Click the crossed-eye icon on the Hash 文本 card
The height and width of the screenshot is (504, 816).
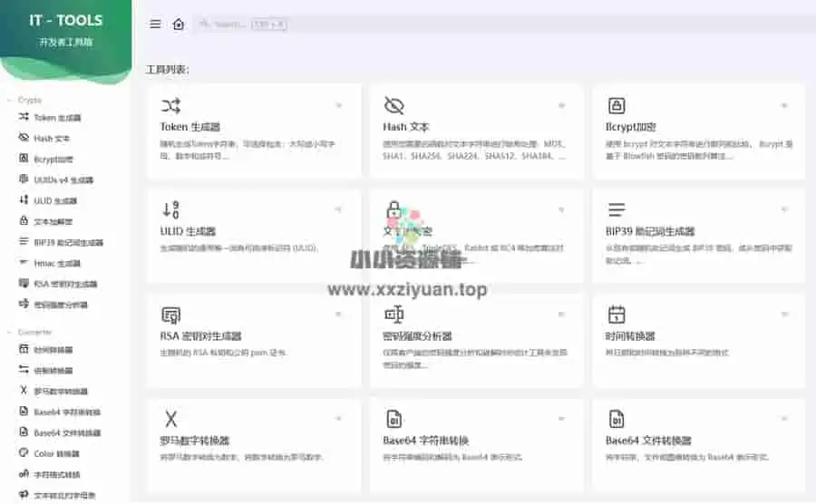pyautogui.click(x=393, y=105)
